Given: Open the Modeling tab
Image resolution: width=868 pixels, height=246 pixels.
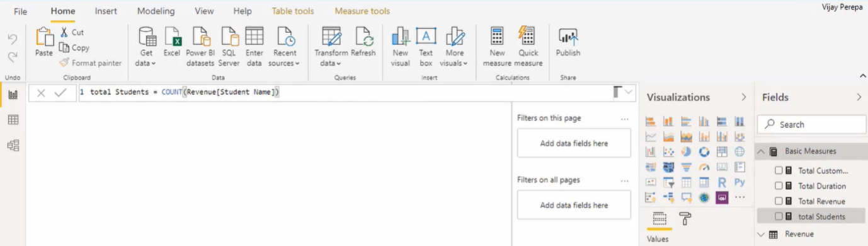Looking at the screenshot, I should [156, 11].
